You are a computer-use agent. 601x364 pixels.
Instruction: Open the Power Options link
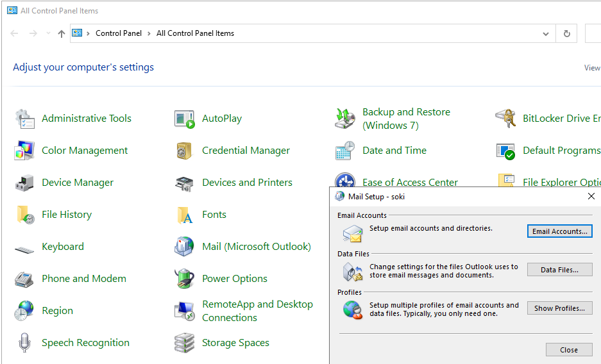pyautogui.click(x=235, y=279)
